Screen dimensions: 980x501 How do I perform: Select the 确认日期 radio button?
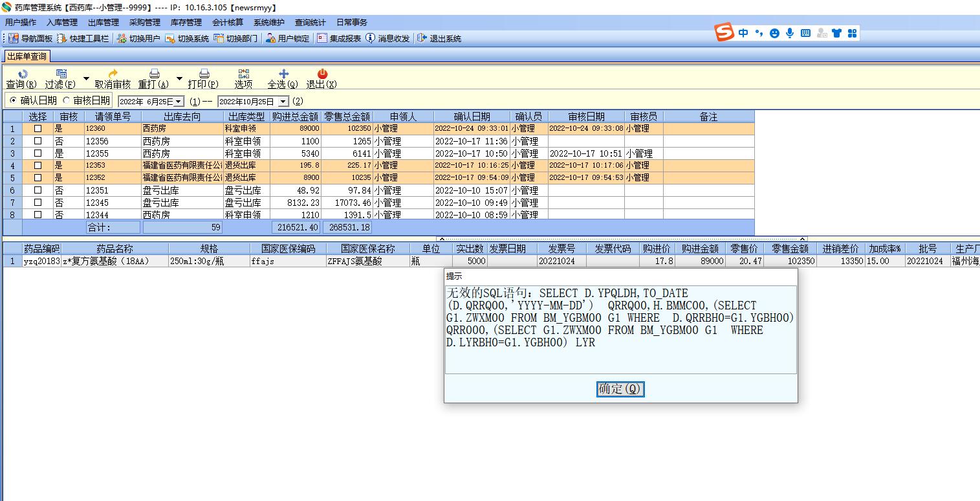[13, 100]
